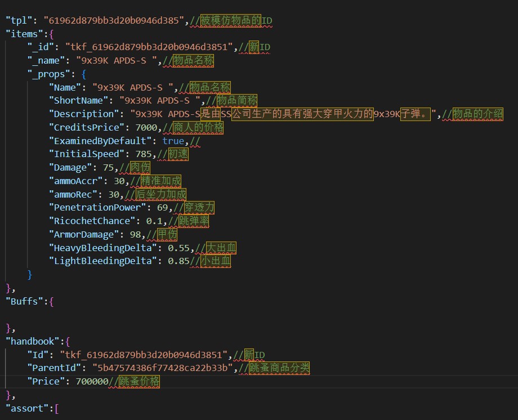Click the comment 穿透力
The image size is (518, 420).
(x=199, y=208)
